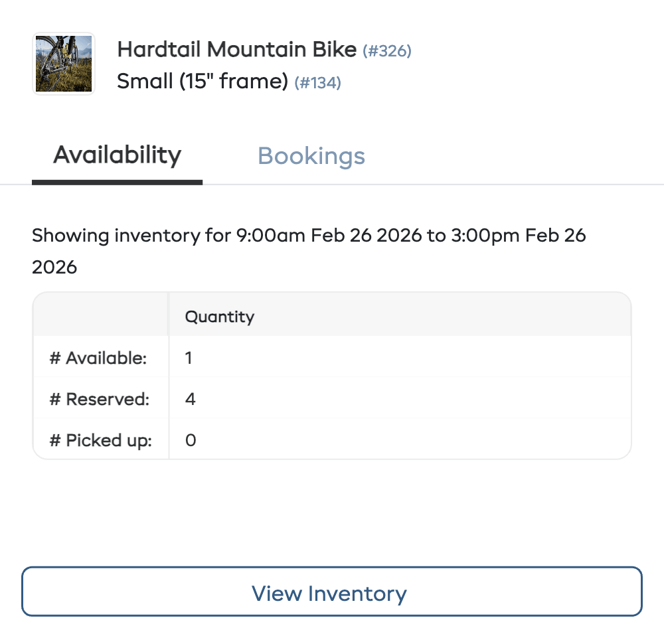Click the variation ID link (#134)
Viewport: 664px width, 644px height.
point(318,83)
